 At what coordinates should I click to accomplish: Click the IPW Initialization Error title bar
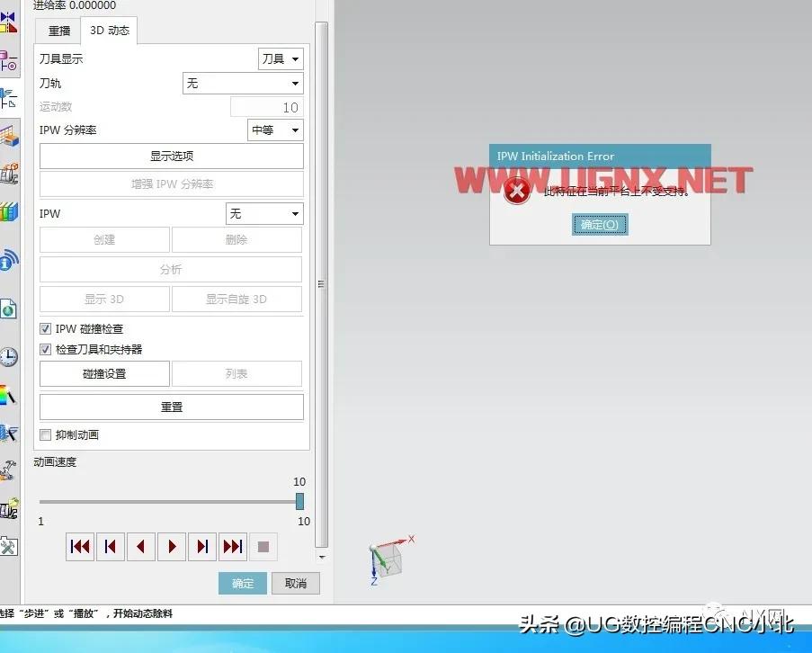tap(600, 156)
